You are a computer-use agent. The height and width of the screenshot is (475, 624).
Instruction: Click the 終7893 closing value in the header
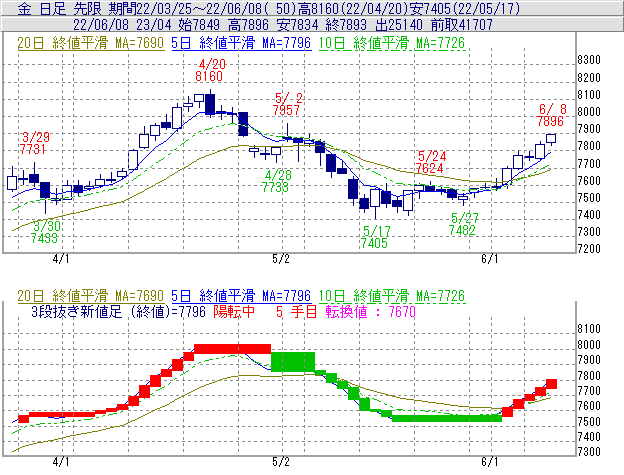click(346, 25)
